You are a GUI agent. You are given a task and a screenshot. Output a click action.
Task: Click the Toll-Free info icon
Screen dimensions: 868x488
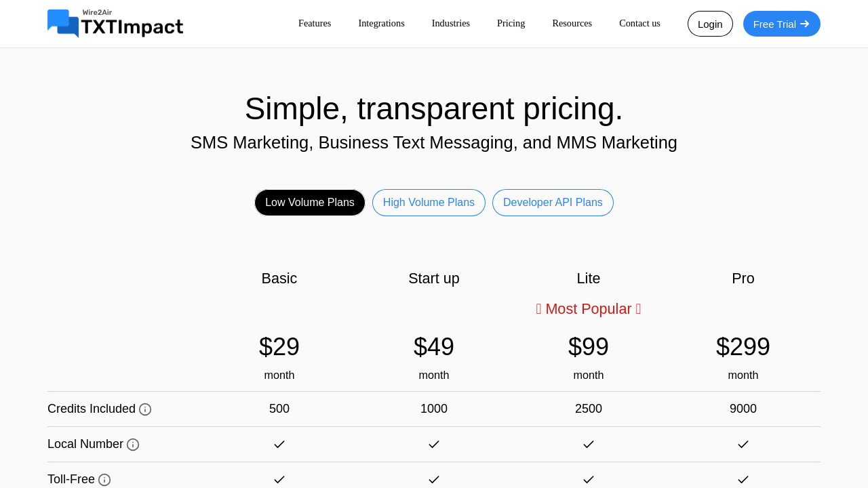(x=104, y=480)
